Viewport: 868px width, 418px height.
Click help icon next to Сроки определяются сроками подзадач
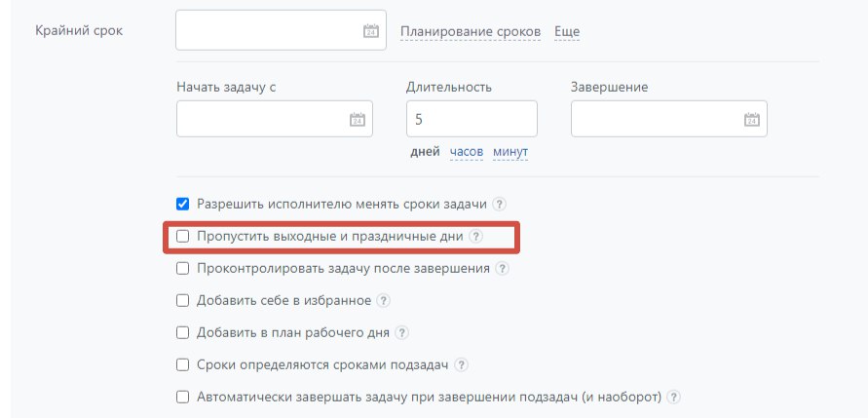[x=462, y=365]
